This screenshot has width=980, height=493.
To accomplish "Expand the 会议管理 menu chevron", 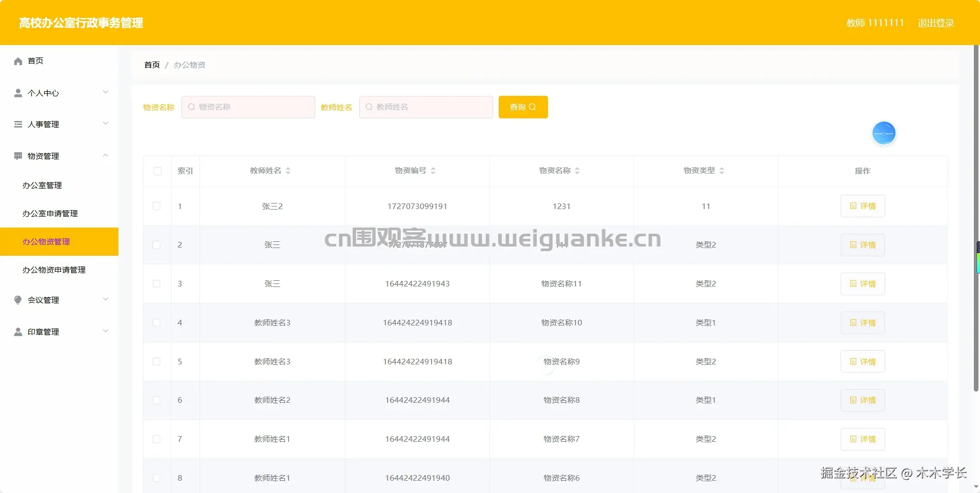I will (106, 299).
